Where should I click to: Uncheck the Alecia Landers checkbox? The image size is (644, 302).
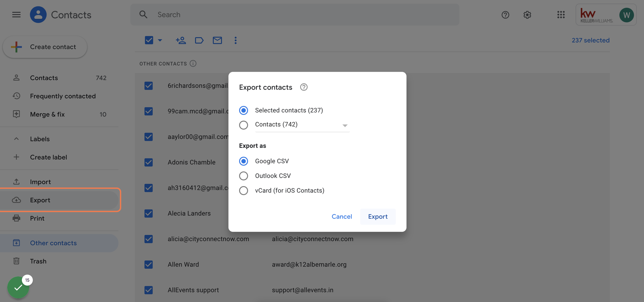149,213
